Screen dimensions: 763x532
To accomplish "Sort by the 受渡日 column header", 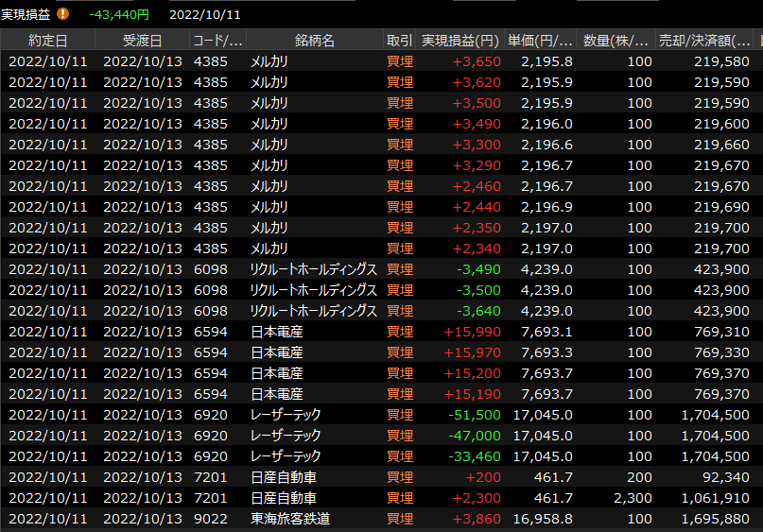I will click(142, 41).
